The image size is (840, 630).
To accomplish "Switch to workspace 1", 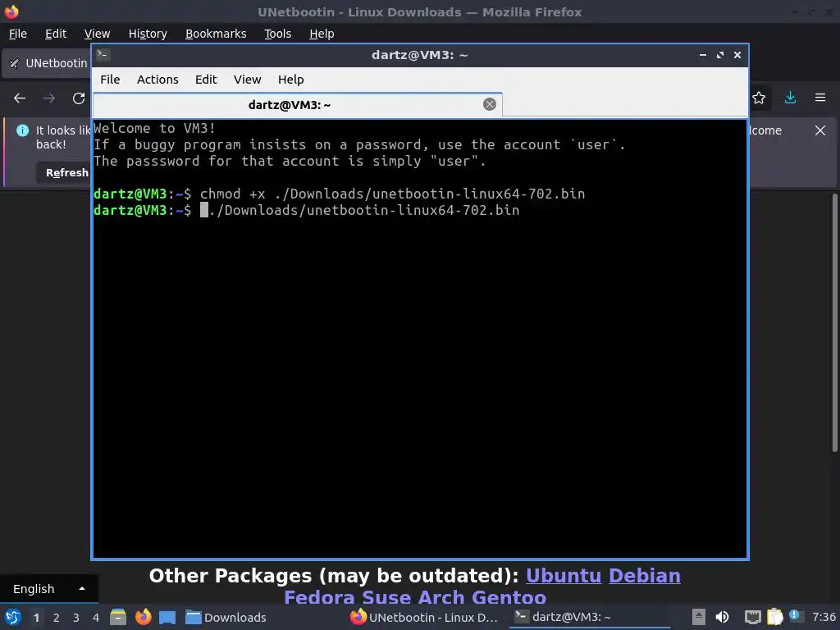I will click(x=36, y=618).
